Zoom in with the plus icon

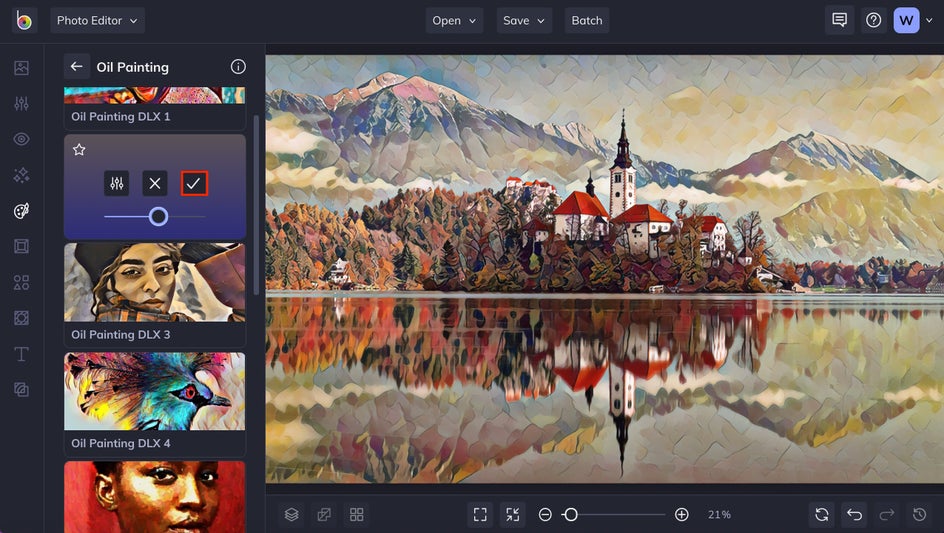(682, 514)
